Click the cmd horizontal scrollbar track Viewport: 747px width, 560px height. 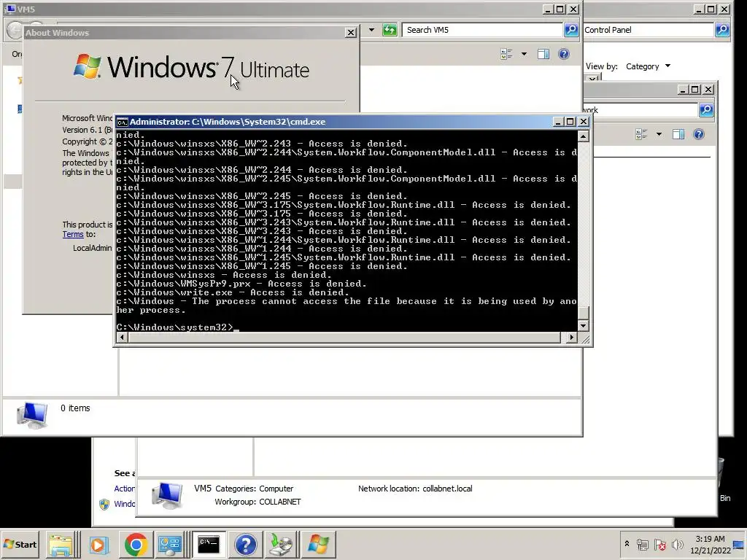pyautogui.click(x=344, y=338)
